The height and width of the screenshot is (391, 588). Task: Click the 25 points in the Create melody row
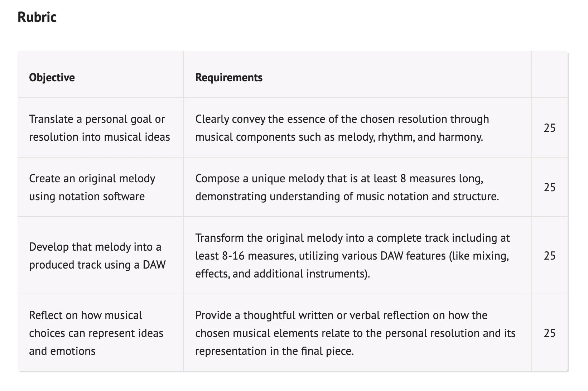[549, 187]
